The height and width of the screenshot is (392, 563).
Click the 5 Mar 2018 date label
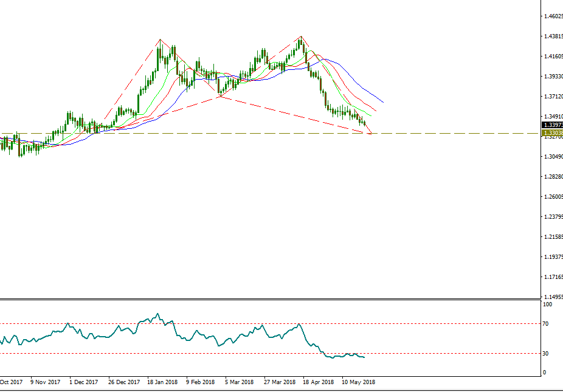tap(239, 382)
